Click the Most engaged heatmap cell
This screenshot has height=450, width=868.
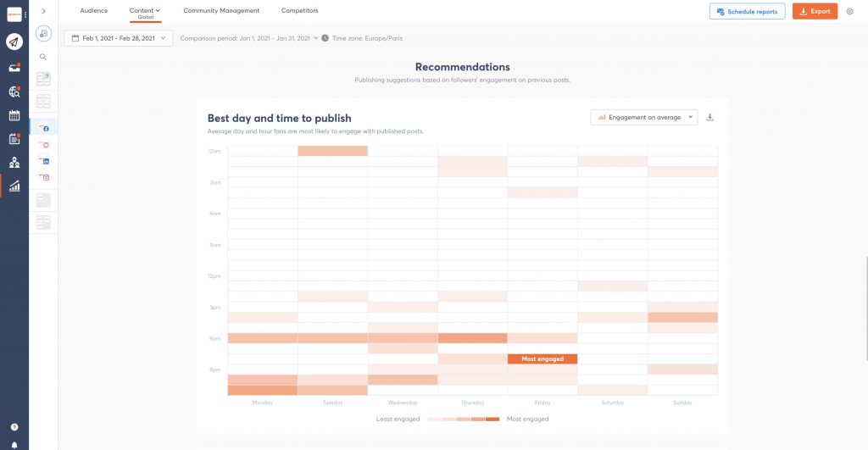(x=542, y=358)
